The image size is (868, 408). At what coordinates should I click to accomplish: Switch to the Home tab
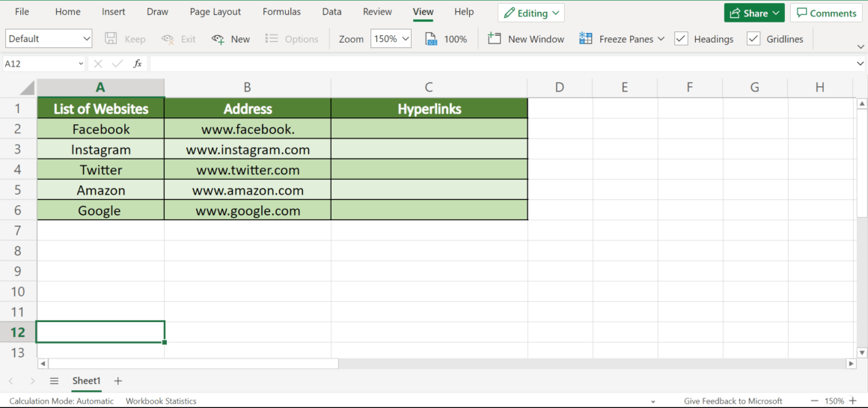coord(67,12)
